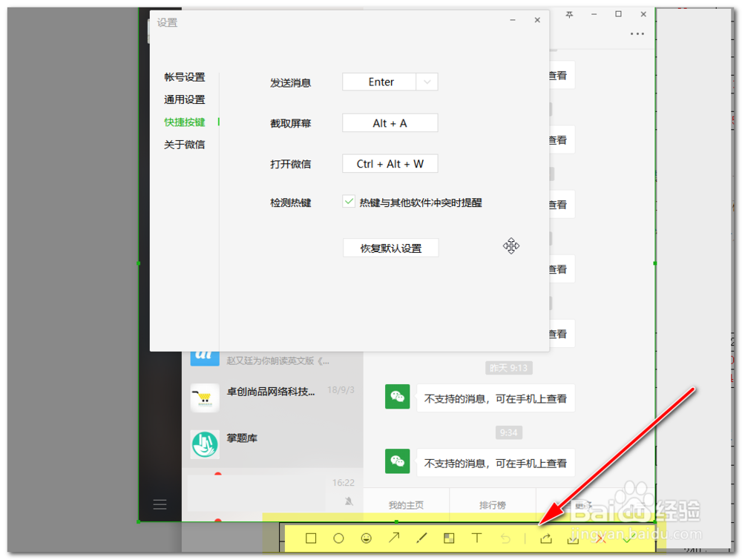742x560 pixels.
Task: Select the arrow drawing tool
Action: point(394,538)
